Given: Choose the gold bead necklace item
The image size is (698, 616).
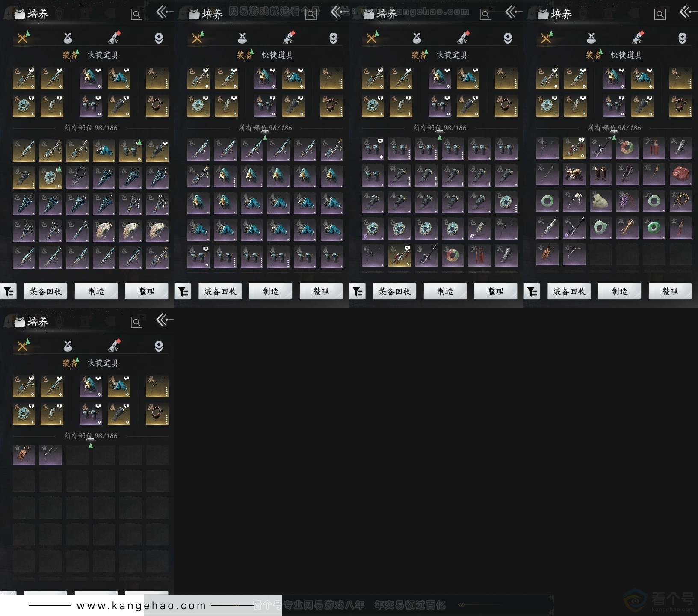Looking at the screenshot, I should pyautogui.click(x=680, y=201).
